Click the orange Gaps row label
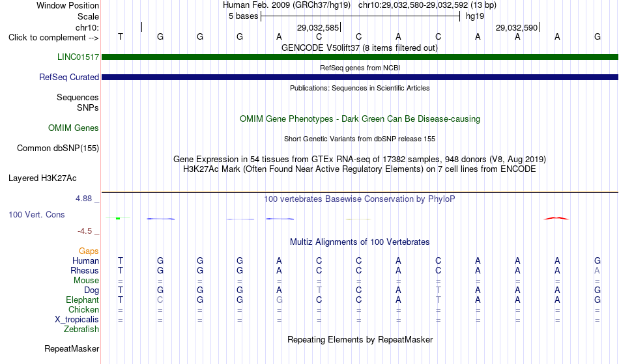Image resolution: width=619 pixels, height=364 pixels. [89, 251]
